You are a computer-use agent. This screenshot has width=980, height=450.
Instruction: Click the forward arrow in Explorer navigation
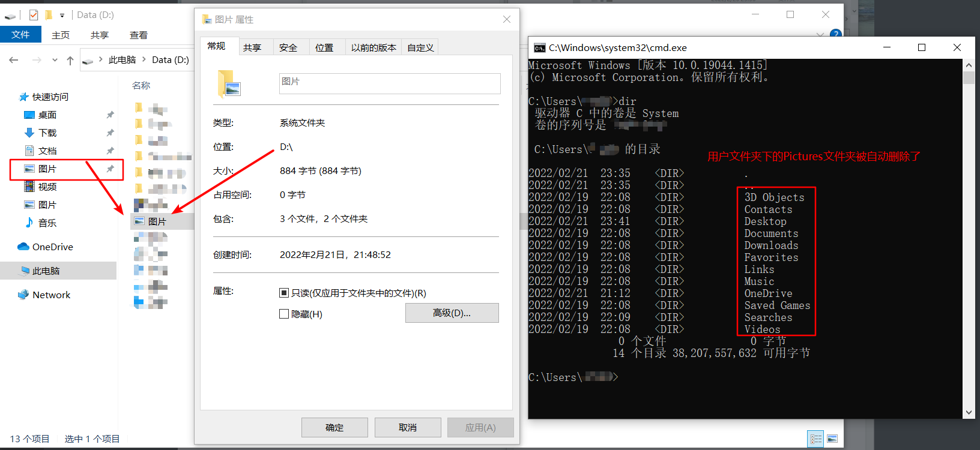coord(37,60)
